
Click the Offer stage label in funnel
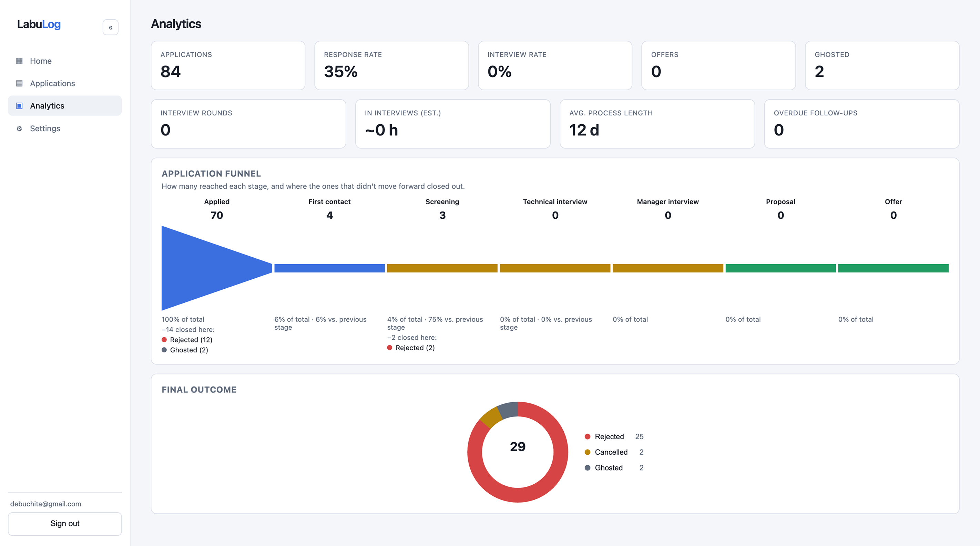(893, 202)
